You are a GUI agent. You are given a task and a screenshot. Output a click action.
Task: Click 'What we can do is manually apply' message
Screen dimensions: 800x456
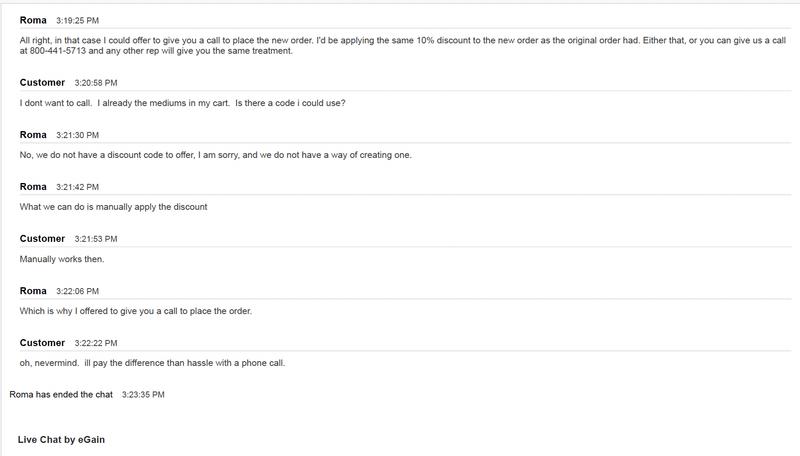coord(113,207)
